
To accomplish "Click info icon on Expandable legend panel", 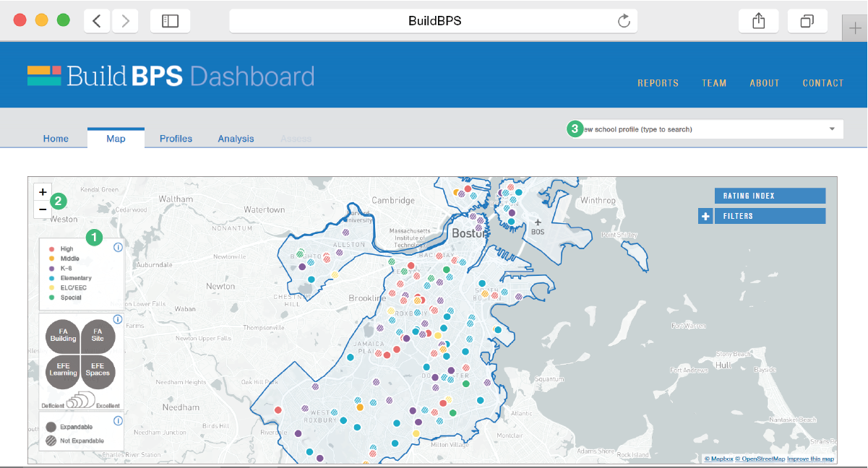I will 118,421.
